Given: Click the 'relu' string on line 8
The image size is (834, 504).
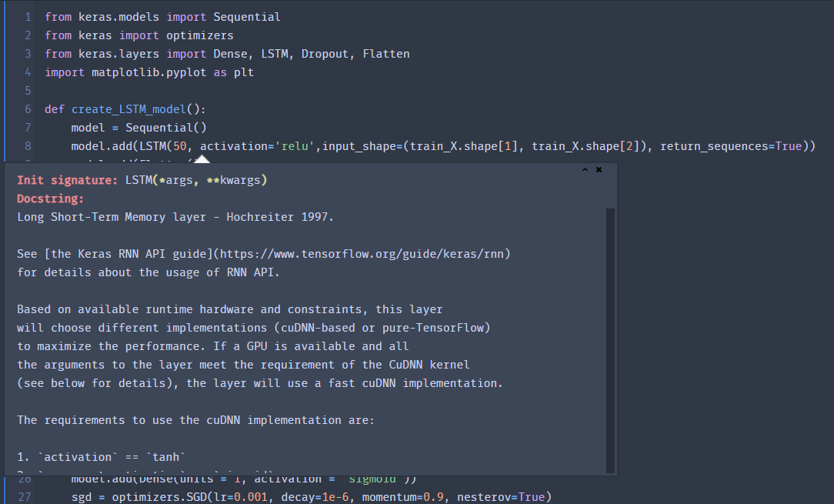Looking at the screenshot, I should point(295,146).
